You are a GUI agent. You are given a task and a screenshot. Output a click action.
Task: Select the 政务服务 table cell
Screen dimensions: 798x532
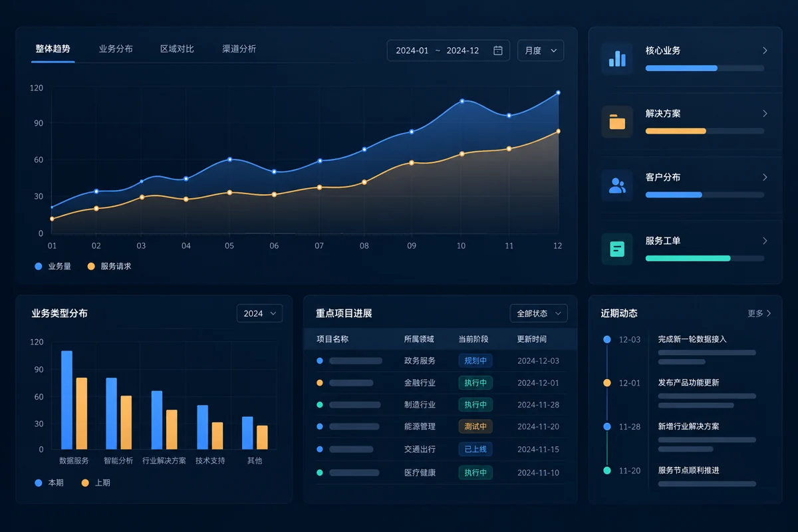[420, 361]
